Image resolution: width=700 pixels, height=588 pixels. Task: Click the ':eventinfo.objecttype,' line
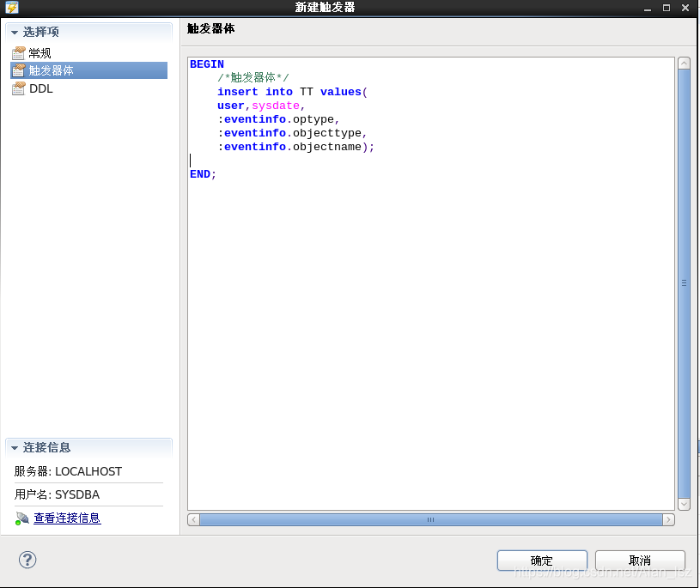point(292,133)
